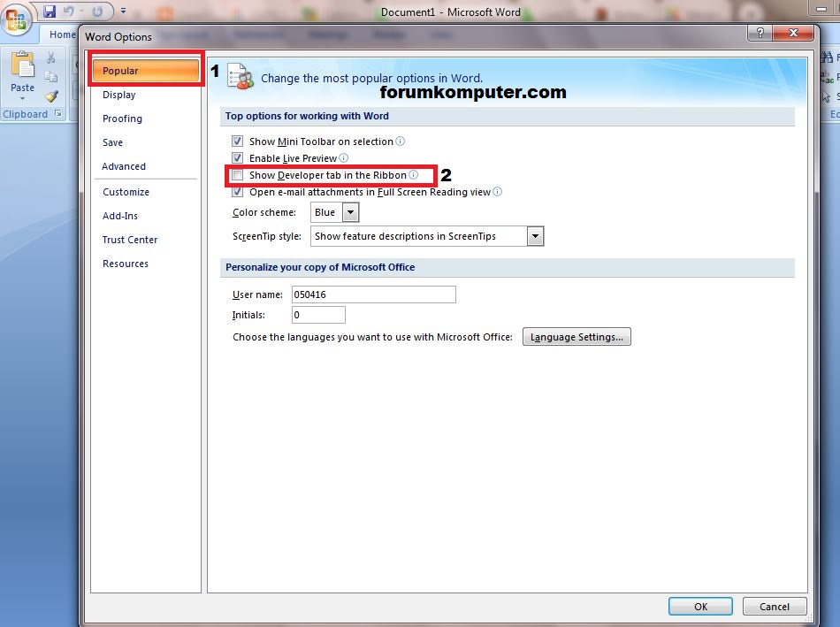Image resolution: width=840 pixels, height=627 pixels.
Task: Click the Redo icon in Quick Access Toolbar
Action: pos(97,11)
